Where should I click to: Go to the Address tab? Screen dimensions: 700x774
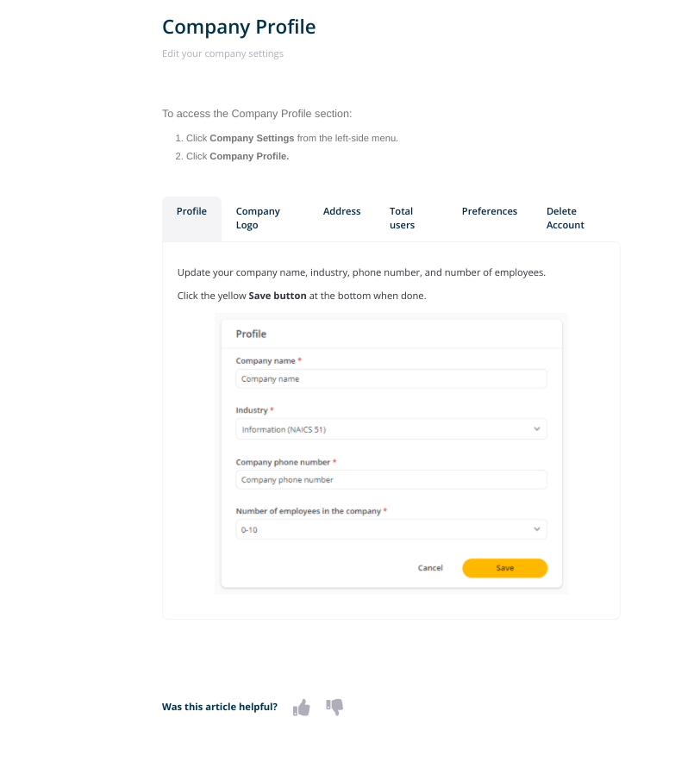pyautogui.click(x=341, y=211)
